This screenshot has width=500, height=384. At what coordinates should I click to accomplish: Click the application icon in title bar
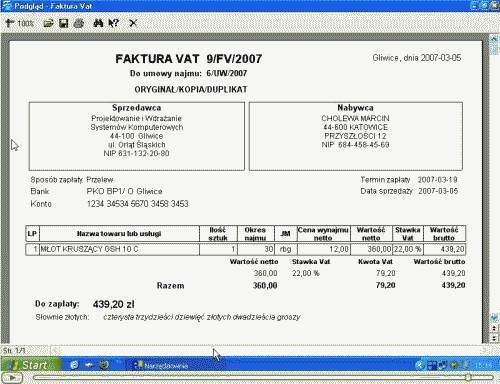point(6,6)
